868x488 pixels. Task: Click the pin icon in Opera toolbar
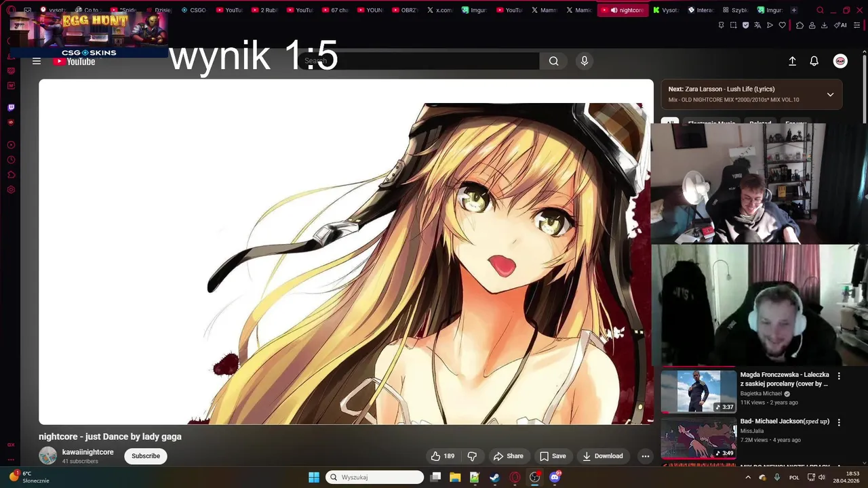[721, 25]
